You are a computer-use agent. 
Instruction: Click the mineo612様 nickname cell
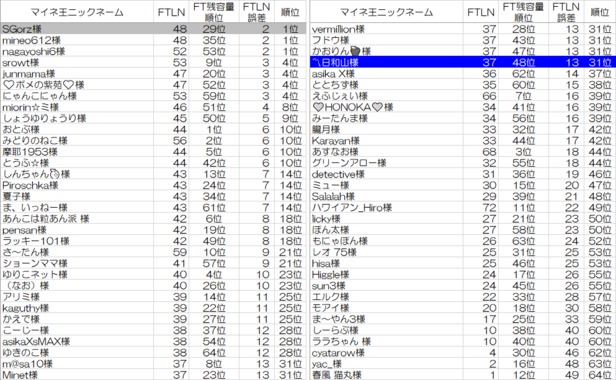[77, 40]
